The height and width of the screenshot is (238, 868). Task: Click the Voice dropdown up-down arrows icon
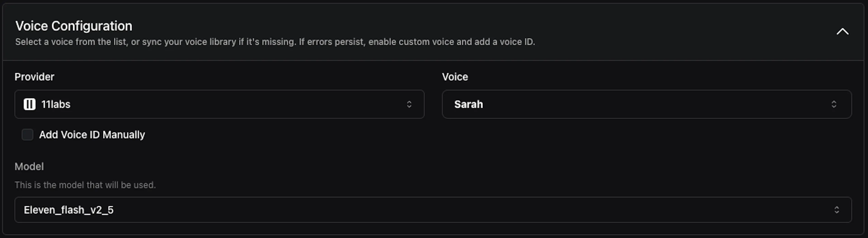pyautogui.click(x=834, y=104)
